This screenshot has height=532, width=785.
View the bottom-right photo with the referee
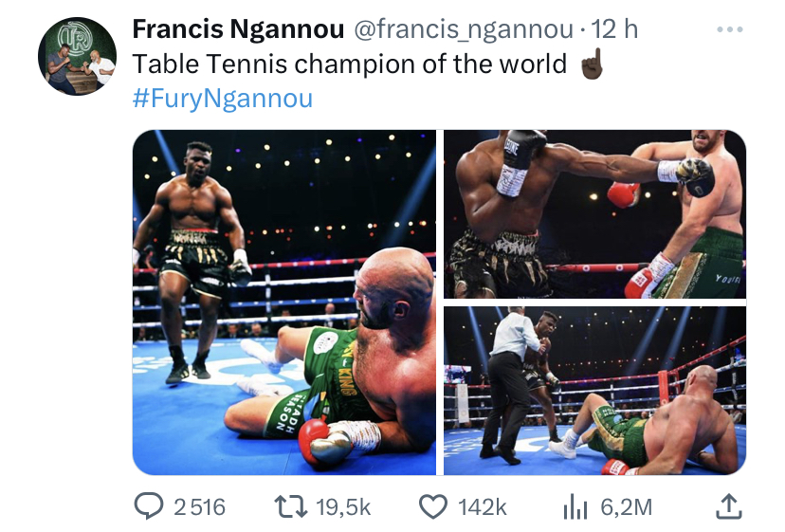pos(594,390)
